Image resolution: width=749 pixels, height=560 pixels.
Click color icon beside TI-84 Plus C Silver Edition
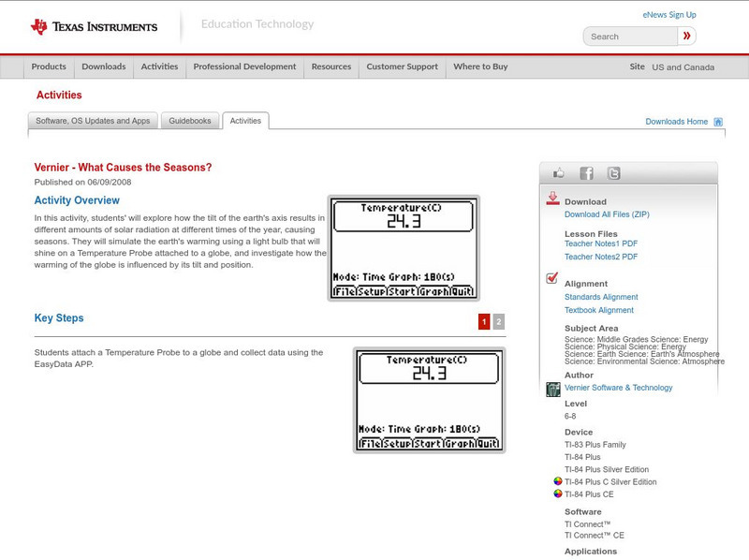click(557, 481)
